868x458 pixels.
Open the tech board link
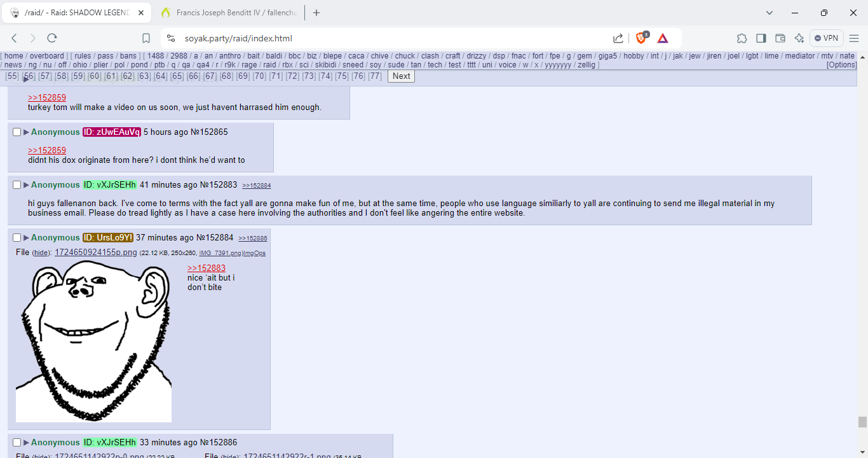click(435, 65)
